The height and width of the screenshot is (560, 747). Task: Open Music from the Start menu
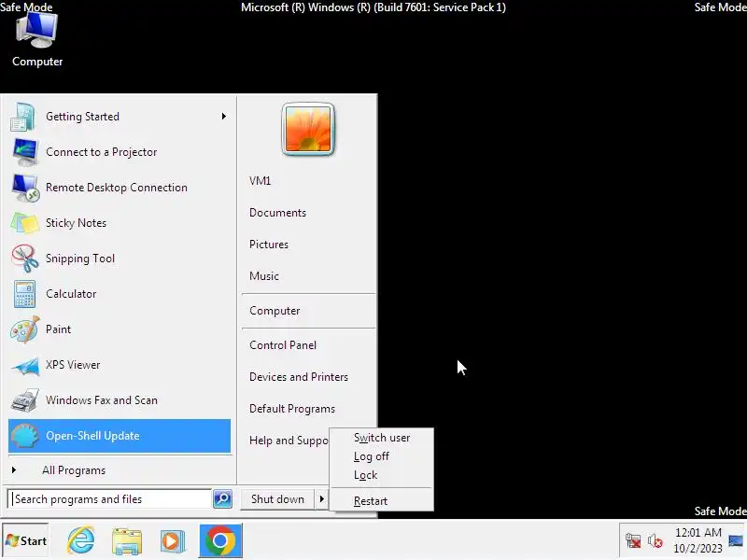pos(264,276)
